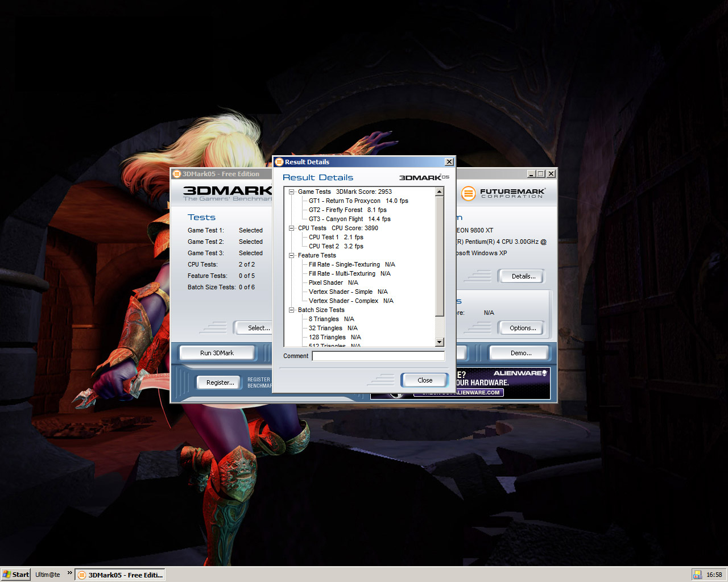Click the results list scrollbar thumb
Screen dimensions: 728x582
tap(439, 256)
